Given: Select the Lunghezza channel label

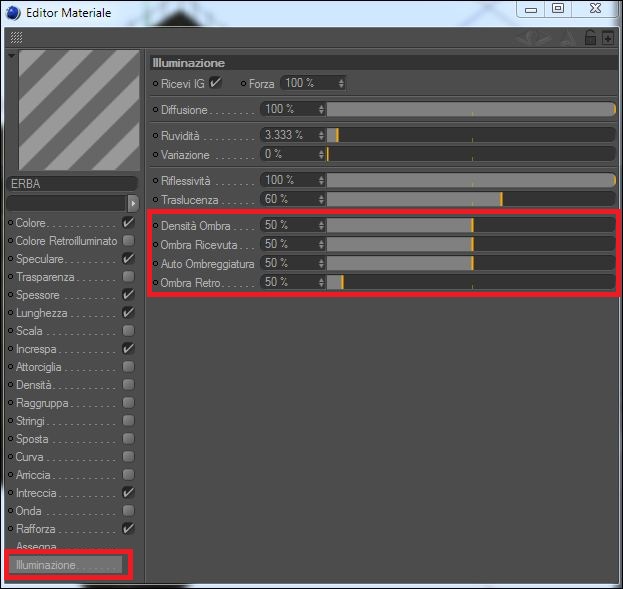Looking at the screenshot, I should 42,313.
